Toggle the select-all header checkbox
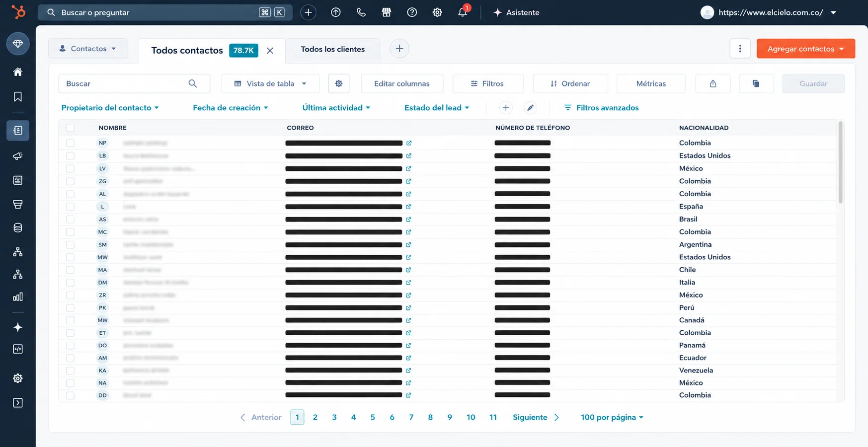This screenshot has height=447, width=868. (70, 128)
